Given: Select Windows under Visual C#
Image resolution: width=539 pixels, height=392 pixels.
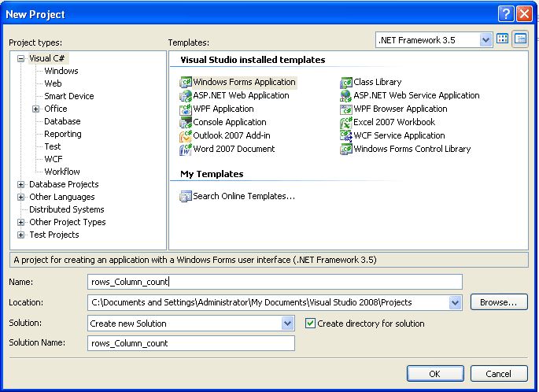Looking at the screenshot, I should (x=61, y=71).
